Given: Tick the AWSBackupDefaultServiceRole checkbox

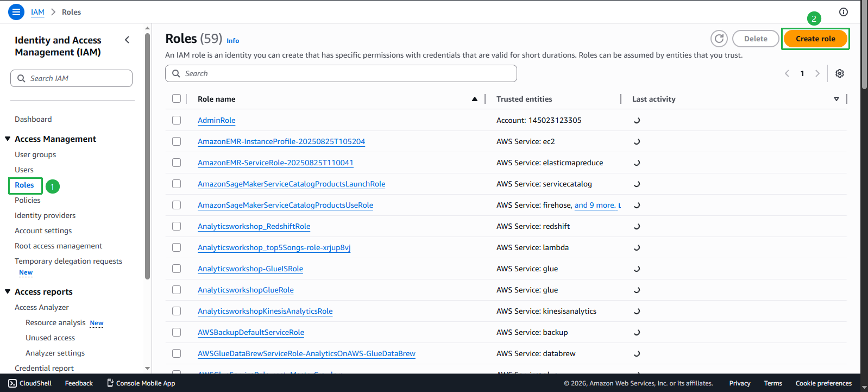Looking at the screenshot, I should tap(177, 332).
